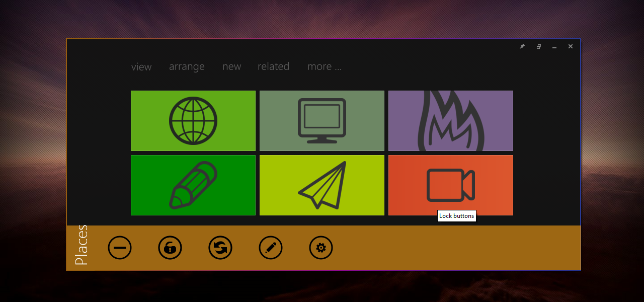Open the view menu
The width and height of the screenshot is (644, 302).
tap(141, 67)
